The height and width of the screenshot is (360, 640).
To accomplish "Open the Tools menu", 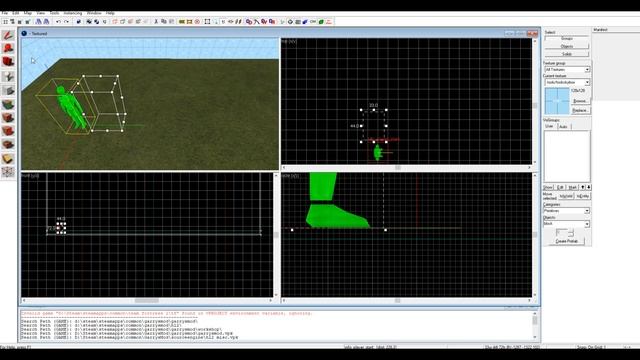I will coord(54,13).
